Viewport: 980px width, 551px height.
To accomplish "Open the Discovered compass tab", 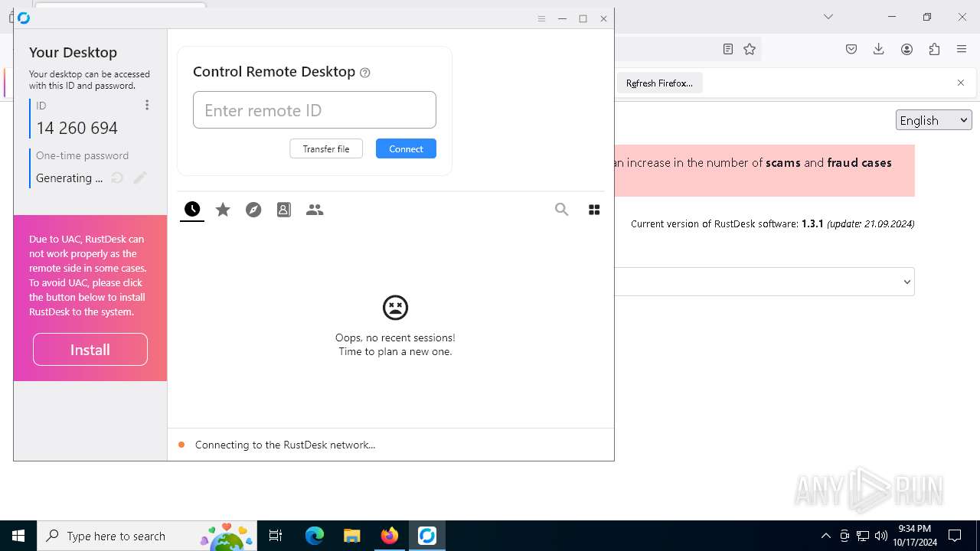I will click(x=253, y=209).
